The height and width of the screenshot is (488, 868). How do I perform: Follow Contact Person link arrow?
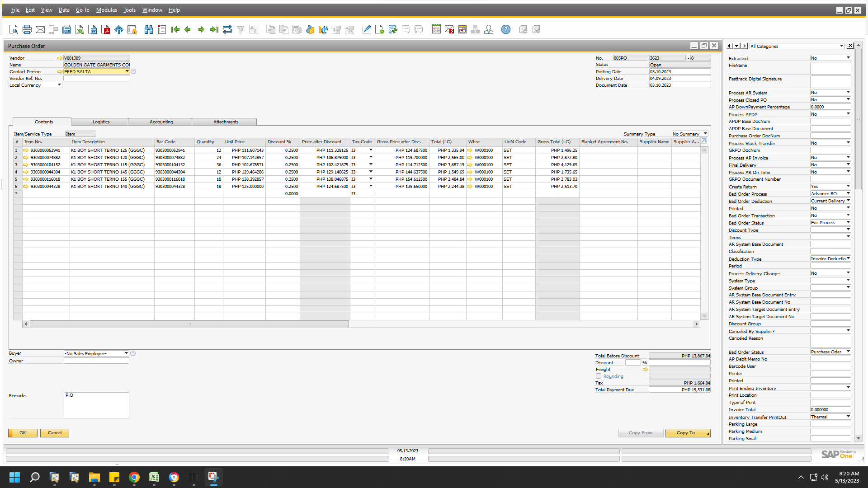(x=60, y=72)
